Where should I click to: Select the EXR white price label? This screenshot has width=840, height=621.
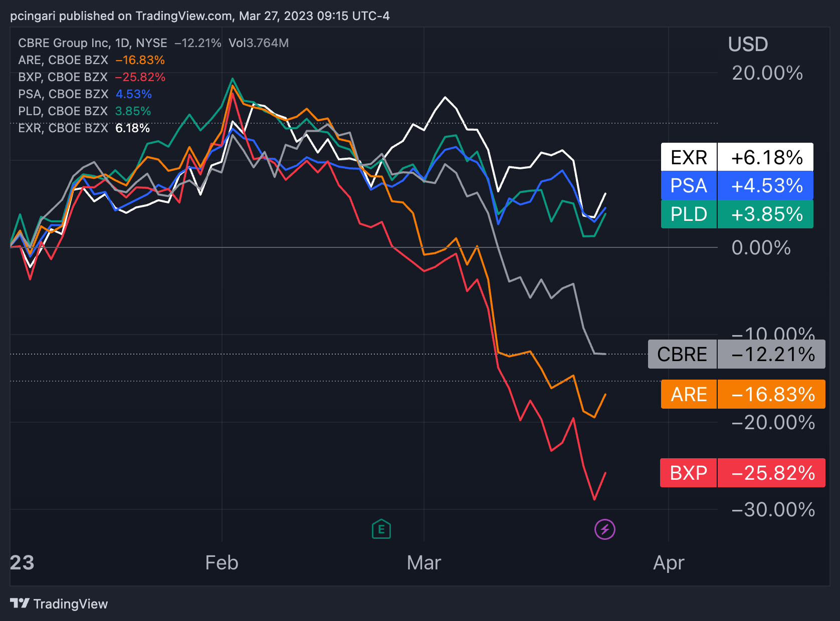click(737, 157)
